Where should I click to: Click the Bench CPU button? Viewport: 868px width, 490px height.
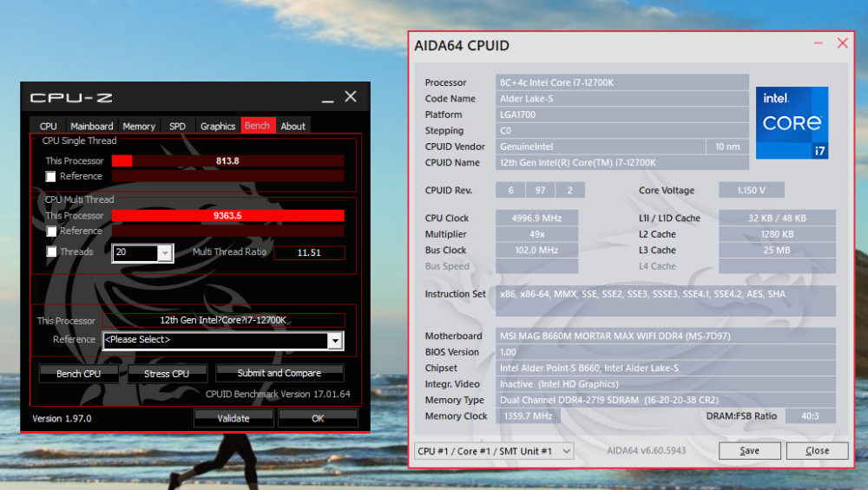click(x=79, y=374)
